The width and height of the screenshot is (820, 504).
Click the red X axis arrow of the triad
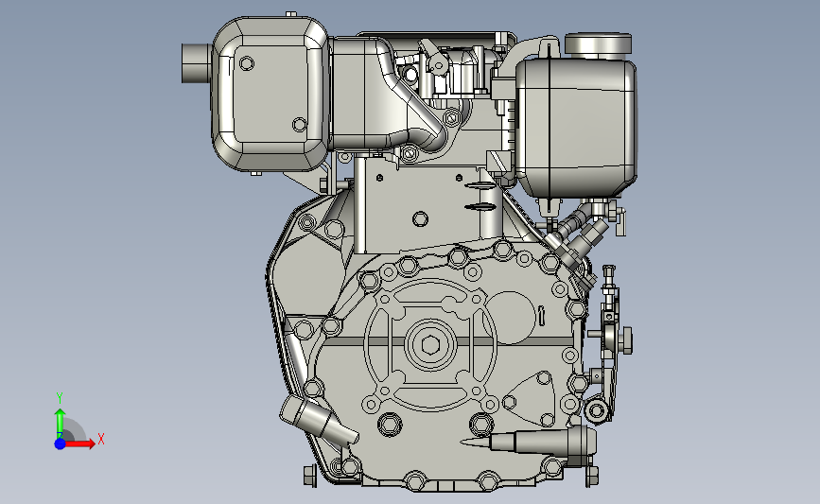point(79,443)
